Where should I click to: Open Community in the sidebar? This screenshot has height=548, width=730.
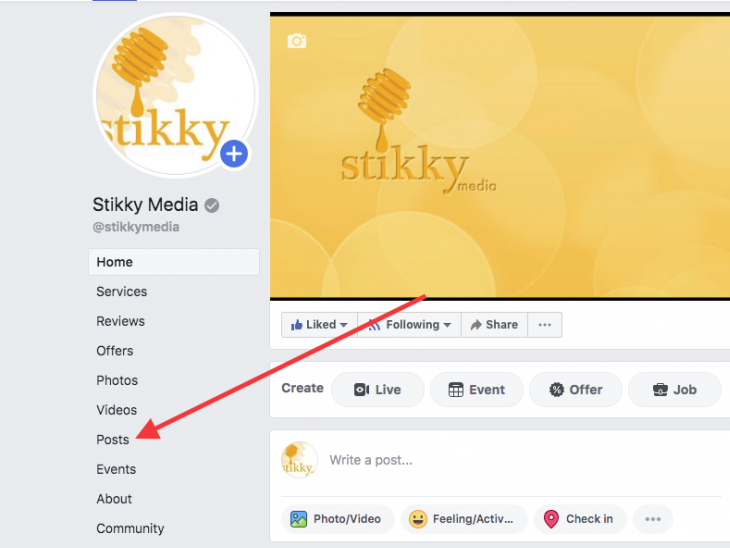pyautogui.click(x=130, y=528)
